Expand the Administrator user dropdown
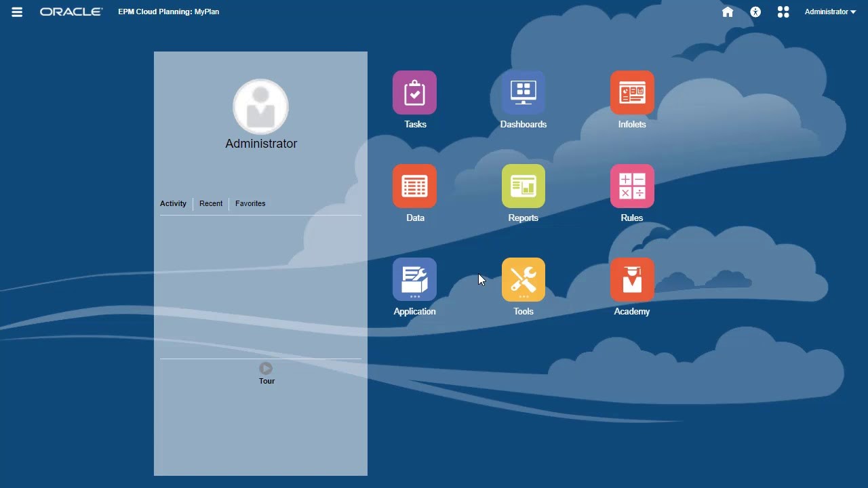Screen dimensions: 868x488 click(830, 12)
